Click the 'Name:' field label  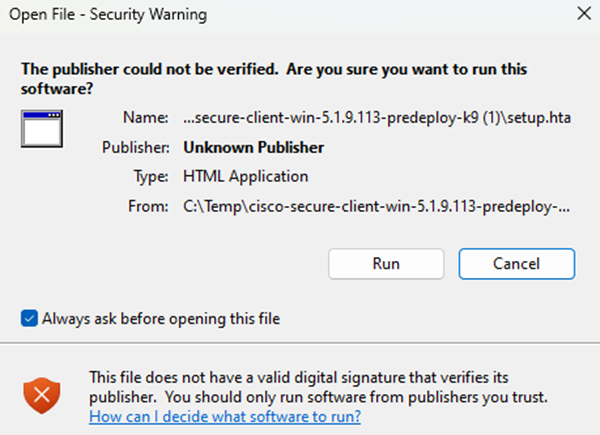pos(146,118)
